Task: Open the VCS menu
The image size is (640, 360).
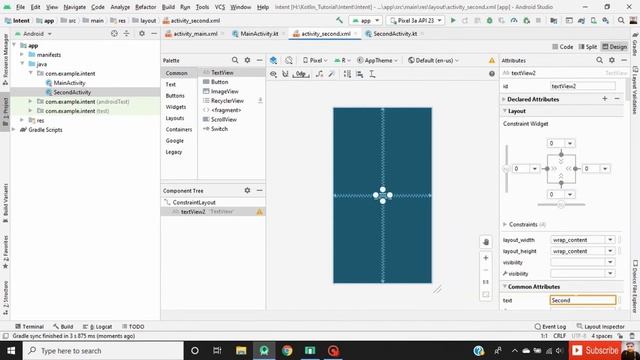Action: [220, 7]
